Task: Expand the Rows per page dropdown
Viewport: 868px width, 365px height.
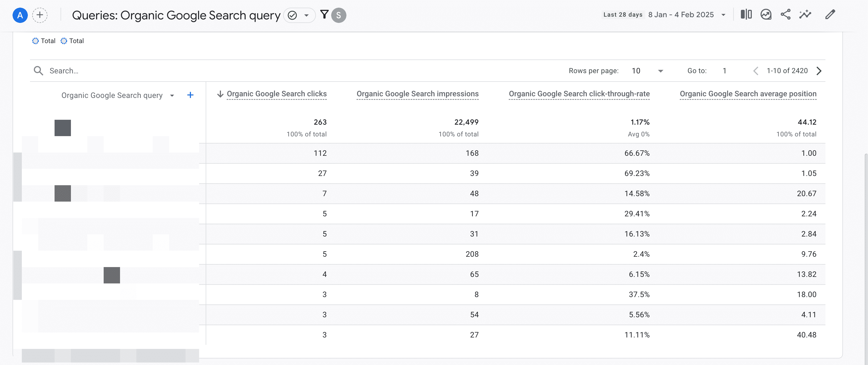Action: 659,70
